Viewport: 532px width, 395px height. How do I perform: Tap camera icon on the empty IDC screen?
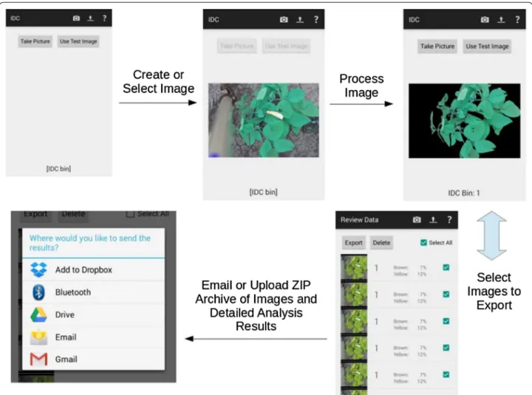[76, 18]
